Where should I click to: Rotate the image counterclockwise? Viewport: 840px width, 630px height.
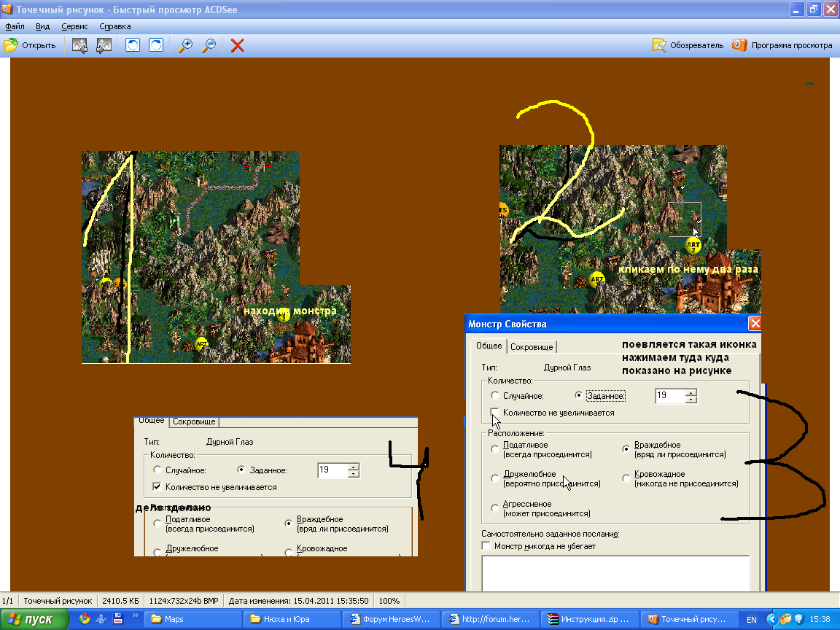[x=132, y=45]
